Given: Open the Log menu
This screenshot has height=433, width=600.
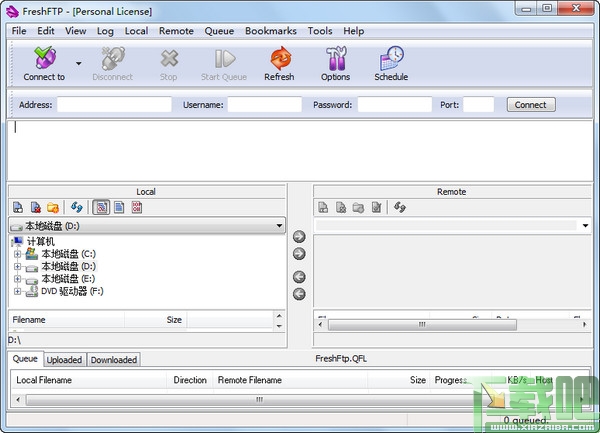Looking at the screenshot, I should coord(105,31).
